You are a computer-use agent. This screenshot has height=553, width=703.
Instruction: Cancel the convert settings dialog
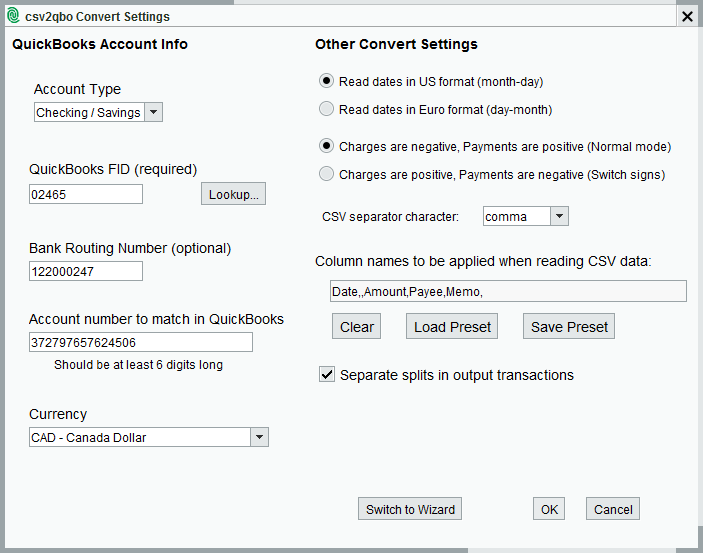point(613,509)
